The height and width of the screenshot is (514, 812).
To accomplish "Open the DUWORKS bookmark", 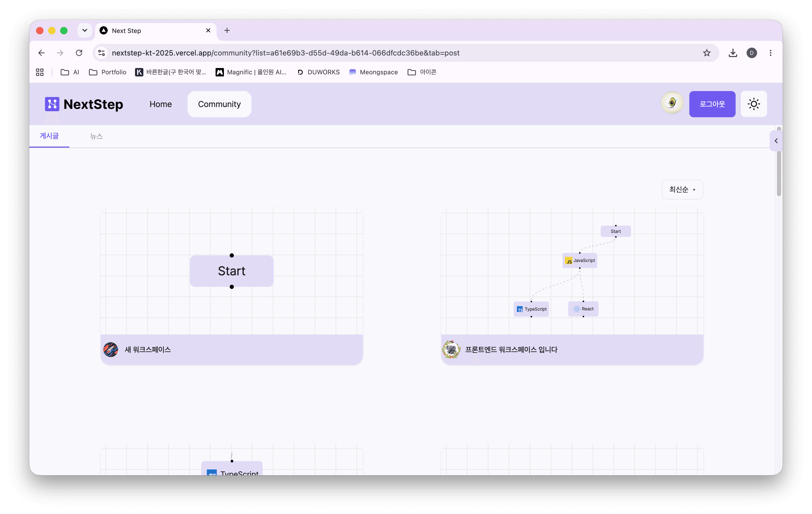I will pos(318,72).
